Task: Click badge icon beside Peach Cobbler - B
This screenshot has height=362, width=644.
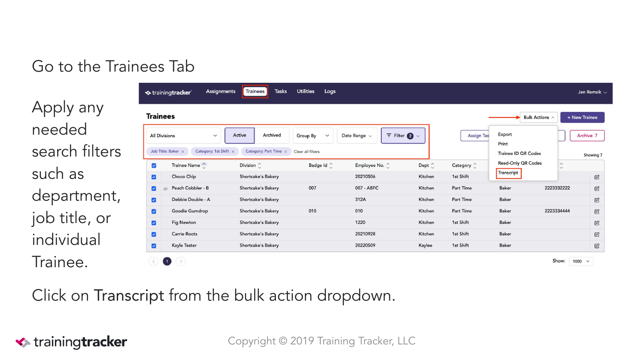Action: pyautogui.click(x=165, y=189)
